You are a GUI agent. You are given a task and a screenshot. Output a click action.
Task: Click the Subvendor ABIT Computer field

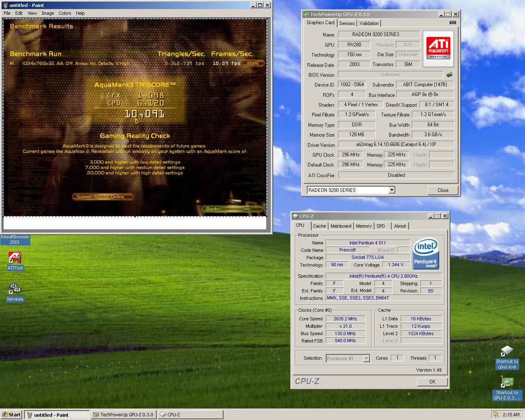(425, 84)
